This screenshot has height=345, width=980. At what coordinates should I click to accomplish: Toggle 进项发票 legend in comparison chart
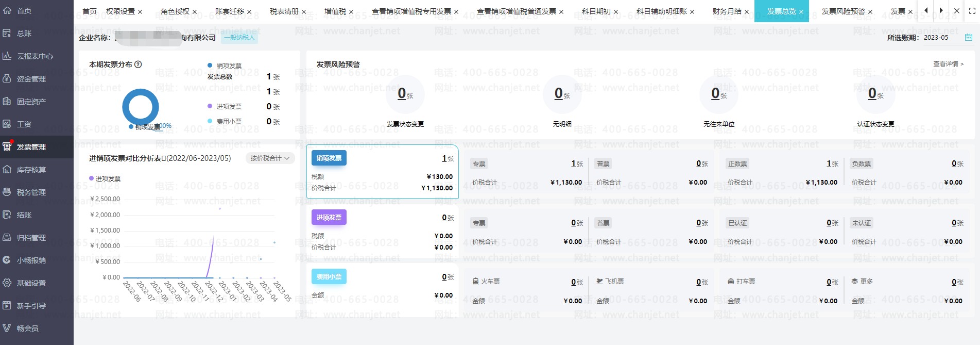105,179
